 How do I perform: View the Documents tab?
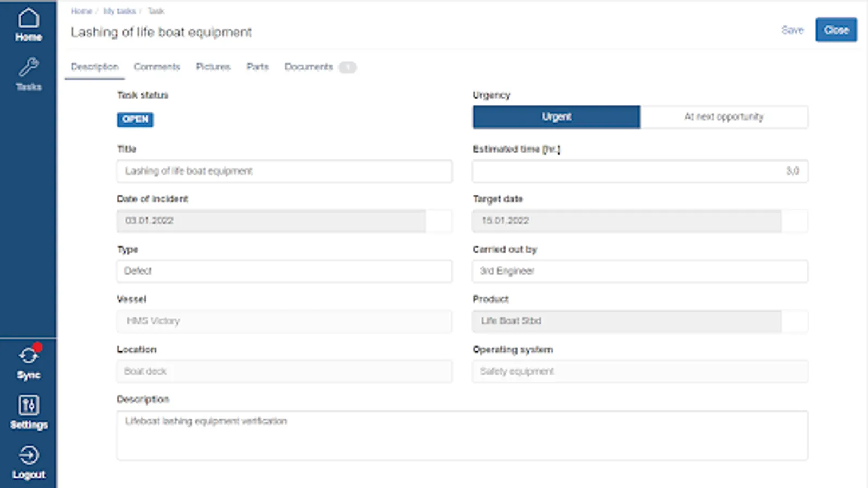[309, 67]
